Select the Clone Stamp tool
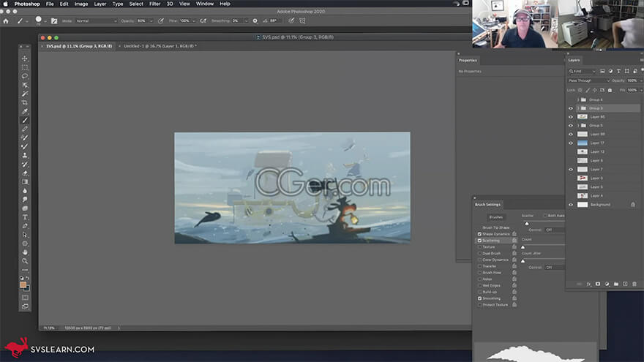644x362 pixels. (x=25, y=156)
